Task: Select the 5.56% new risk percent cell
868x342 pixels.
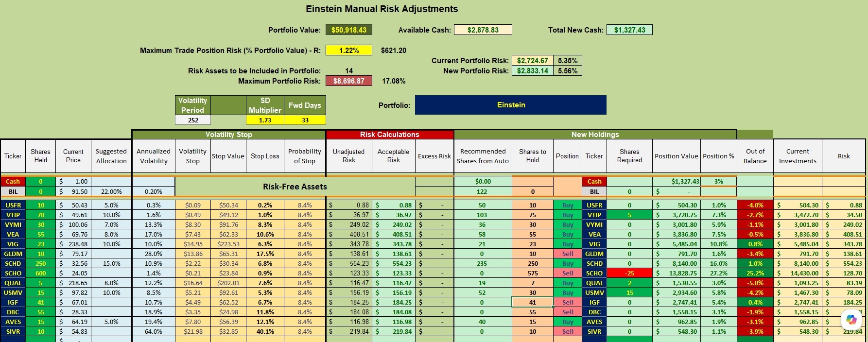Action: [567, 71]
